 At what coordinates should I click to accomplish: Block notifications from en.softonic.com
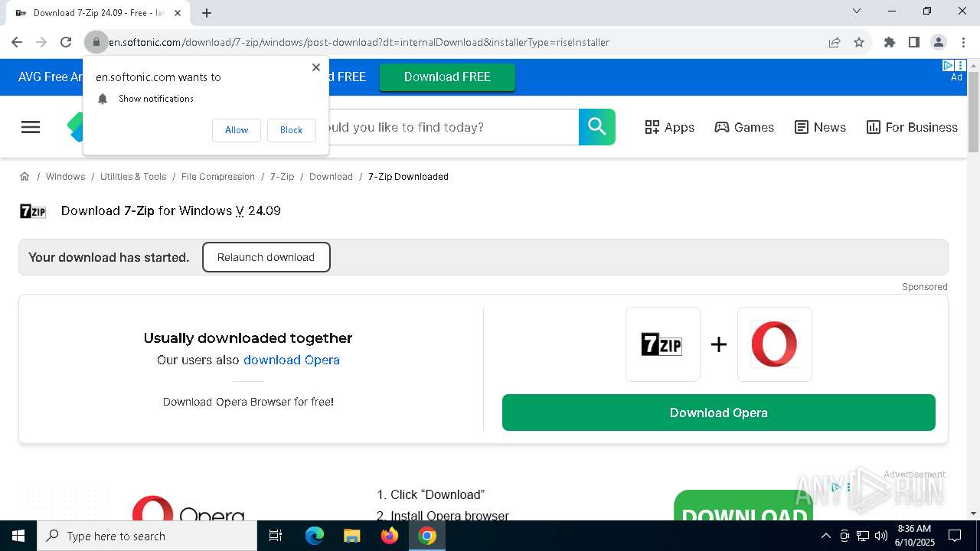[291, 130]
